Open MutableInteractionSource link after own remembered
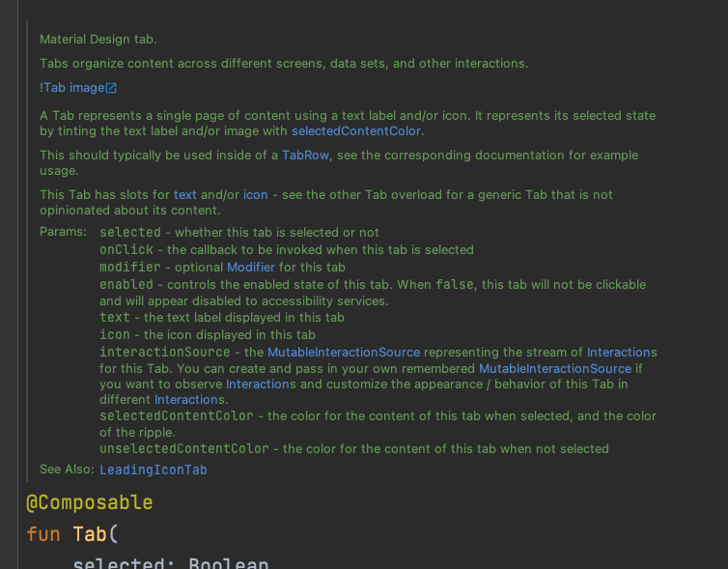 [x=555, y=368]
